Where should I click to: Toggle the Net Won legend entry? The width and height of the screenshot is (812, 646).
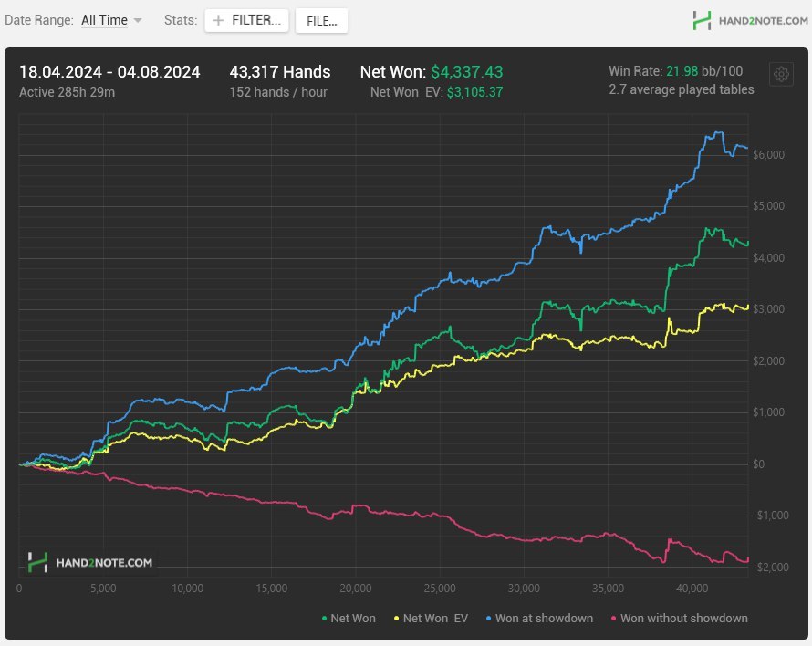[349, 618]
